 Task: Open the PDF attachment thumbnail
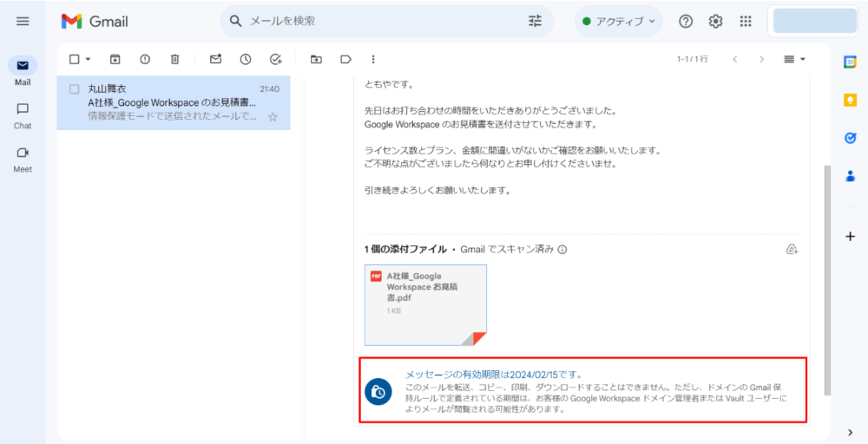[425, 304]
